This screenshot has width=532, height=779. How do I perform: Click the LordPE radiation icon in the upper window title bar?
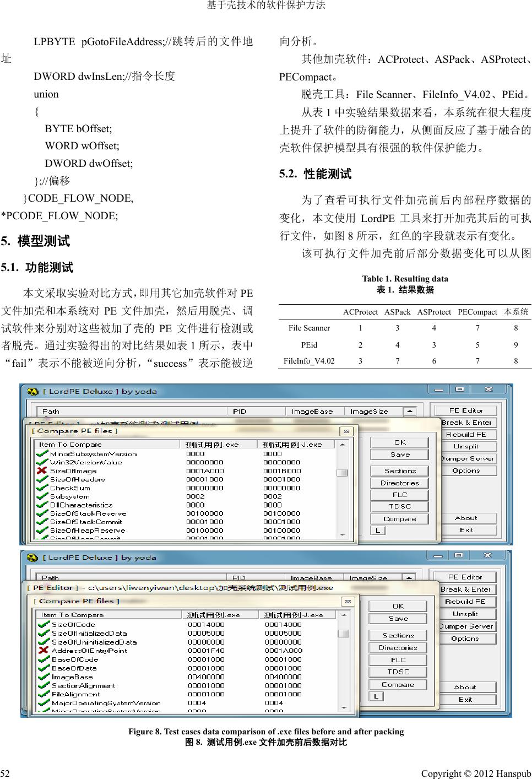pos(33,392)
